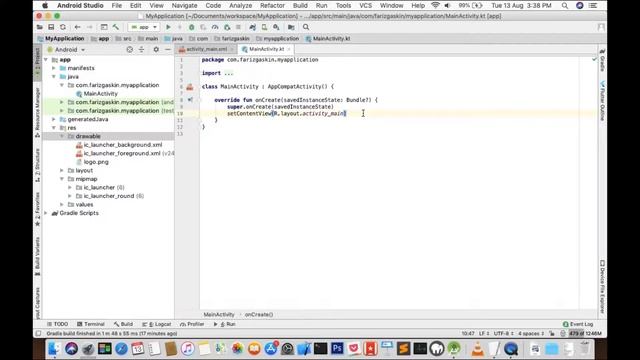The image size is (640, 360).
Task: Open the VCS menu
Action: 365,5
